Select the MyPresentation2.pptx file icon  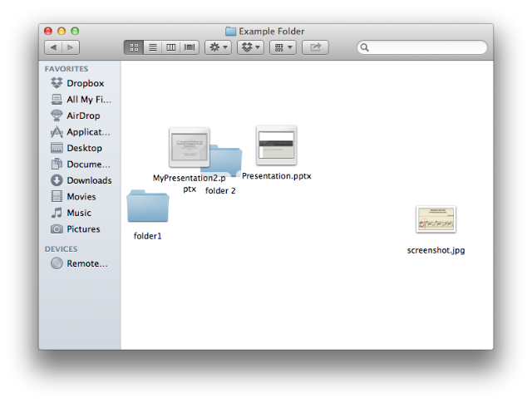pos(190,147)
